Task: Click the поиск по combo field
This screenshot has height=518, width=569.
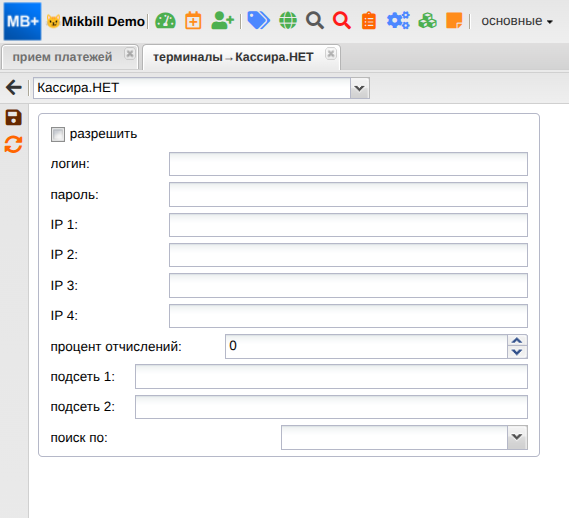Action: click(x=394, y=437)
